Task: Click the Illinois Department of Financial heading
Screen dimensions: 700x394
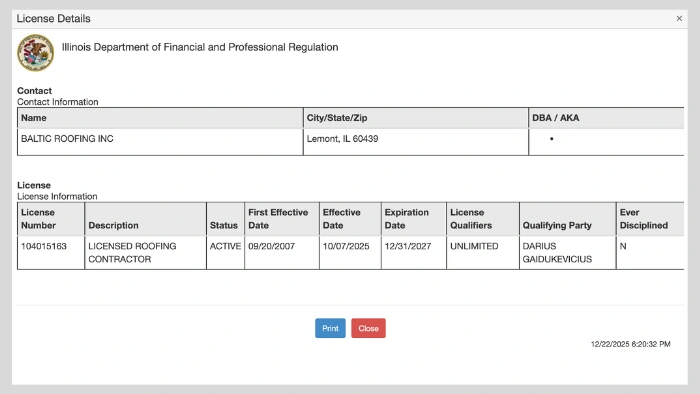Action: 200,47
